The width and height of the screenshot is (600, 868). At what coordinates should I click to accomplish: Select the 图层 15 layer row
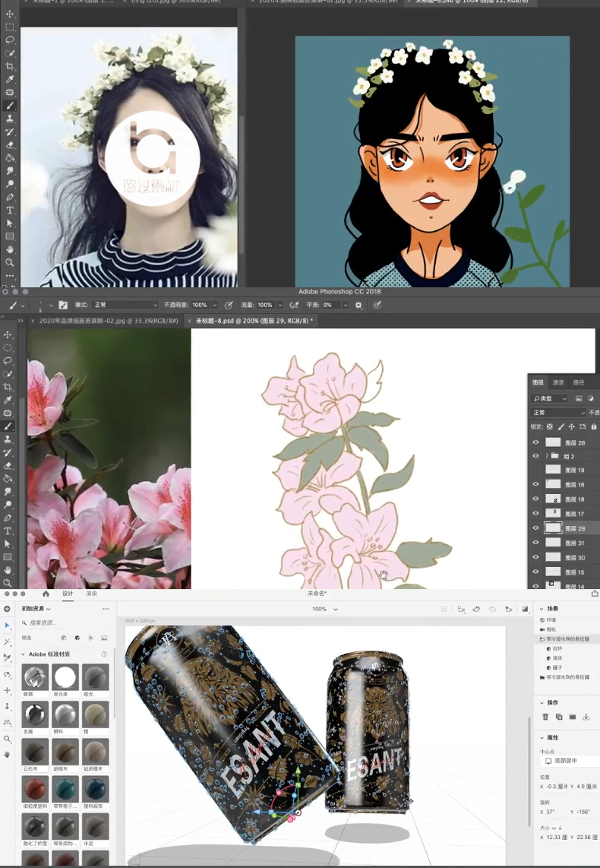(564, 572)
